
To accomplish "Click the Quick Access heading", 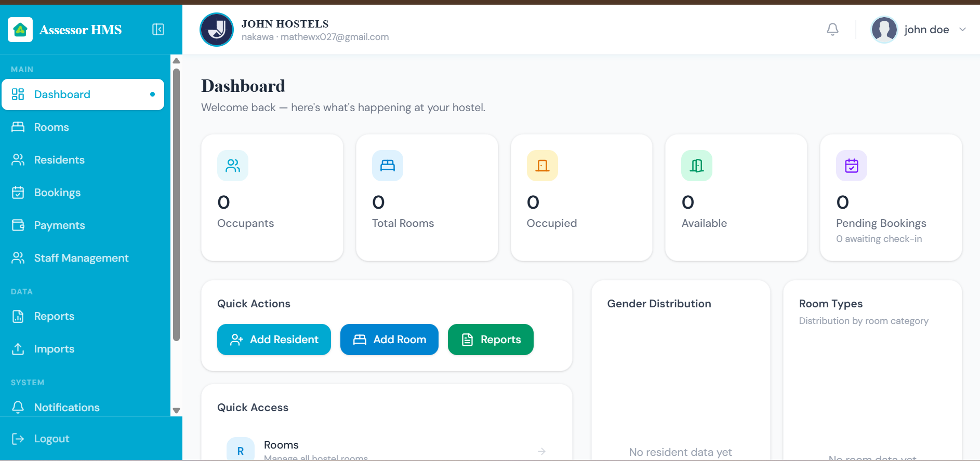I will coord(253,408).
